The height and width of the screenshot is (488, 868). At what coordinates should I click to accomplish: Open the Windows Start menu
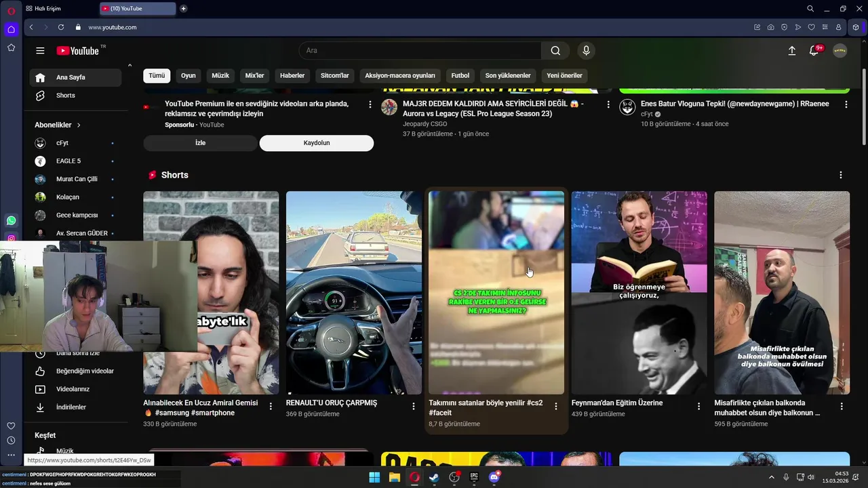tap(374, 477)
